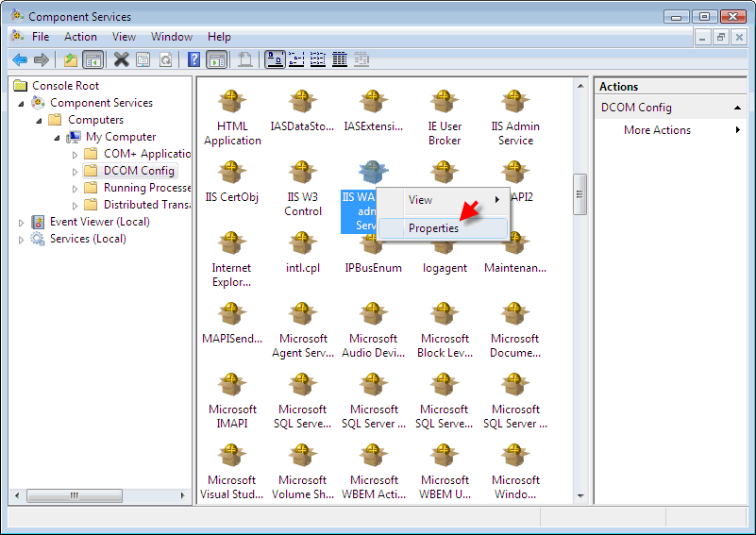Select Services (Local) tree item
The image size is (756, 535).
pyautogui.click(x=87, y=239)
